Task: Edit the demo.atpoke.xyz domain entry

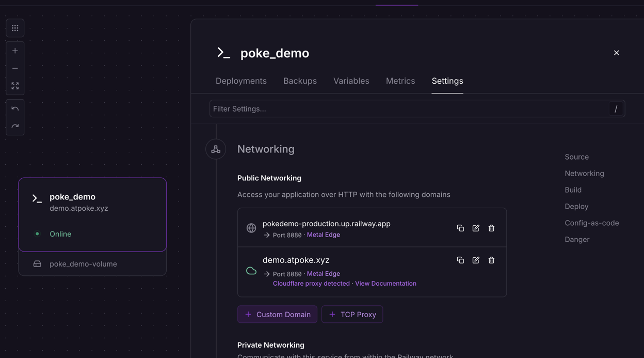Action: pyautogui.click(x=476, y=260)
